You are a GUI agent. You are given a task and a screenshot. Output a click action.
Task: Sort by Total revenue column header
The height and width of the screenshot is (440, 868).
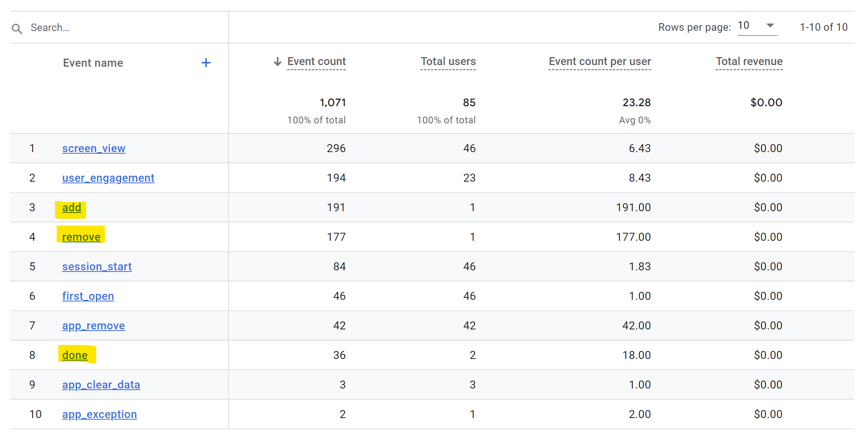[x=749, y=61]
